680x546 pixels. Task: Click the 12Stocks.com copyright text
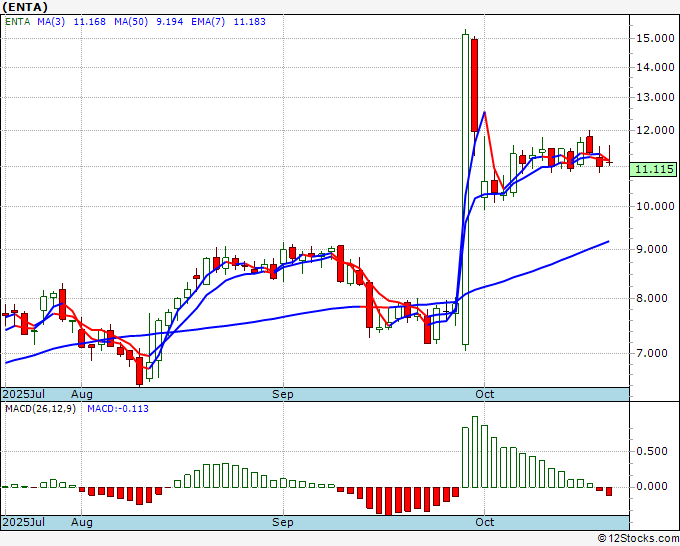coord(638,539)
